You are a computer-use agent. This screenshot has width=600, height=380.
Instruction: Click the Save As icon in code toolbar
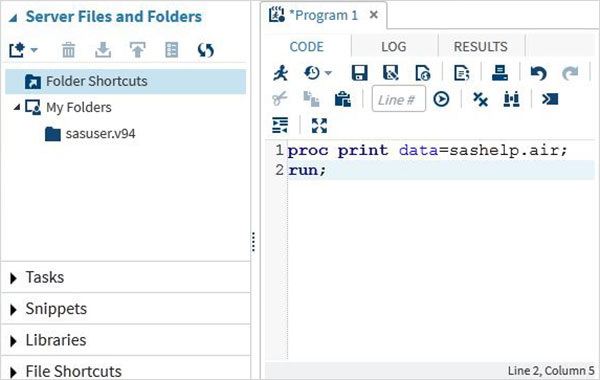click(x=391, y=73)
